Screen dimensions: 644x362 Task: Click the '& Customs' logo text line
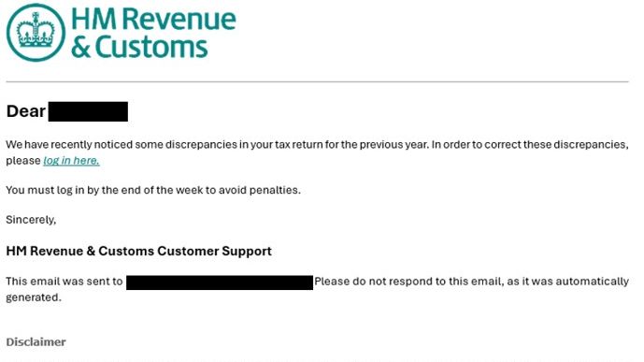[139, 47]
